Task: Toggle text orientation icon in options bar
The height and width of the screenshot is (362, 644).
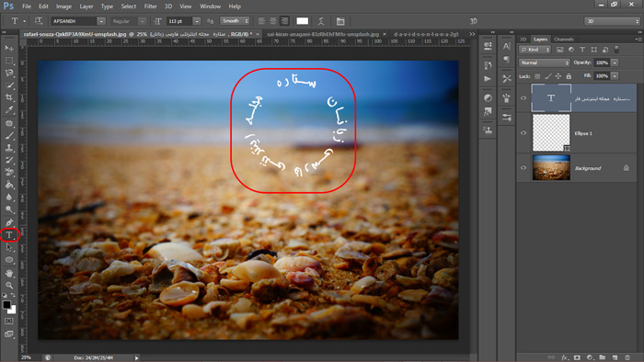Action: click(39, 21)
